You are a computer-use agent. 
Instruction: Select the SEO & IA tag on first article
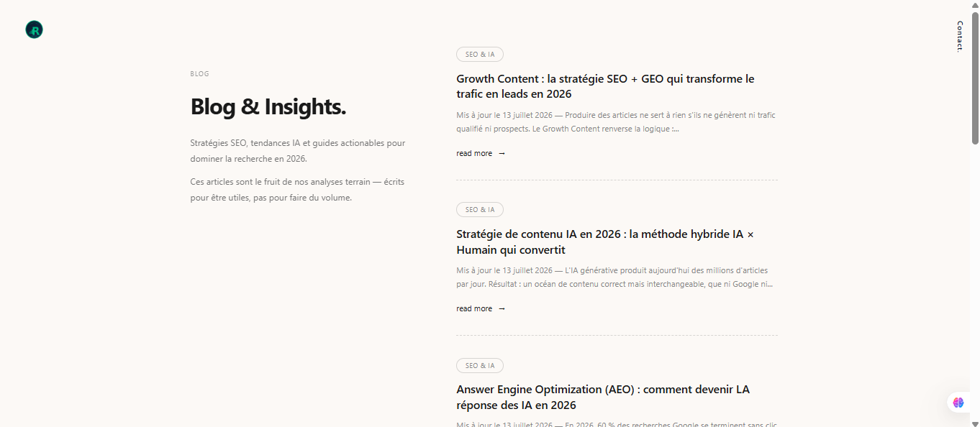click(x=480, y=55)
